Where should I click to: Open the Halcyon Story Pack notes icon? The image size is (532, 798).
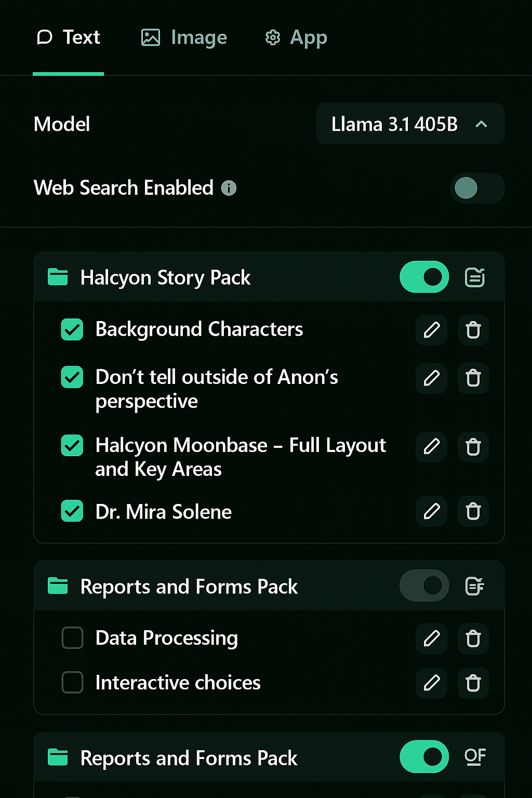[x=475, y=277]
